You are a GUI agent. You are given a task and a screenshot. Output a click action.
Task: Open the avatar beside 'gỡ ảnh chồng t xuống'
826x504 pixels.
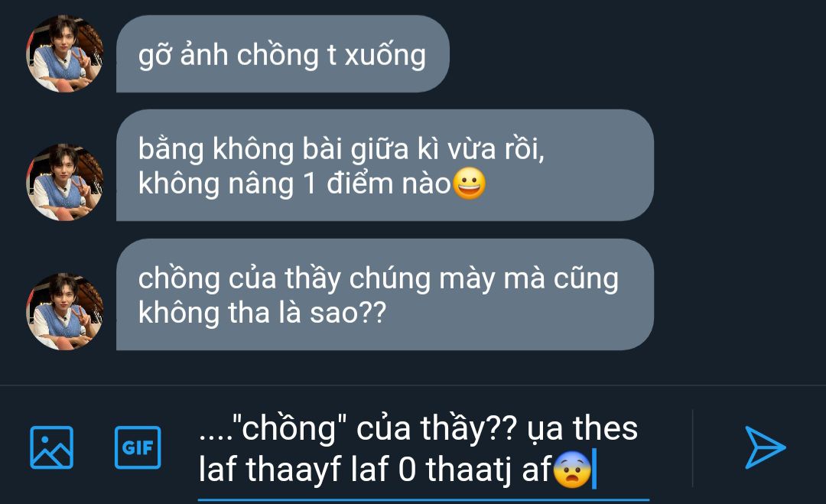tap(65, 54)
